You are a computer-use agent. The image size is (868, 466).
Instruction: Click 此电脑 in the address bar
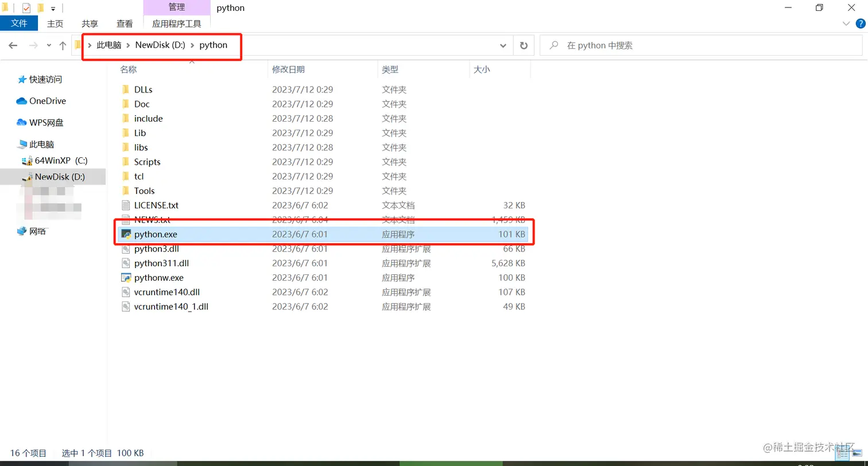[108, 45]
